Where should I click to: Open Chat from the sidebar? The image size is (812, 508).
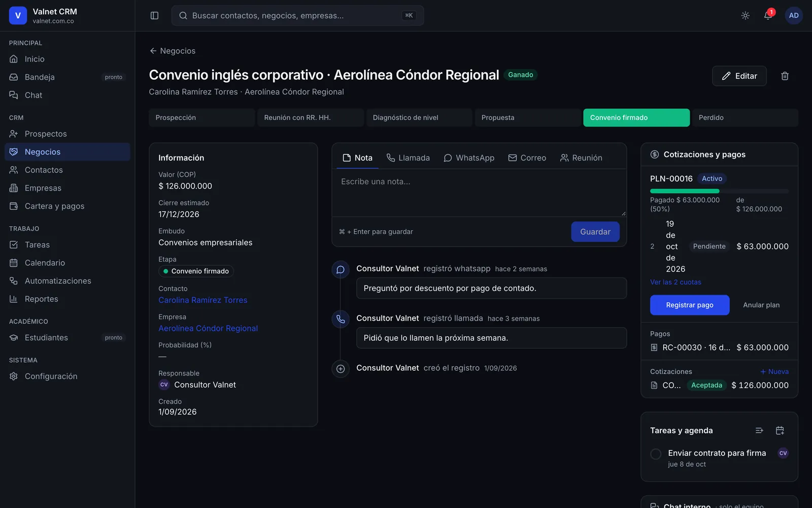pos(67,95)
